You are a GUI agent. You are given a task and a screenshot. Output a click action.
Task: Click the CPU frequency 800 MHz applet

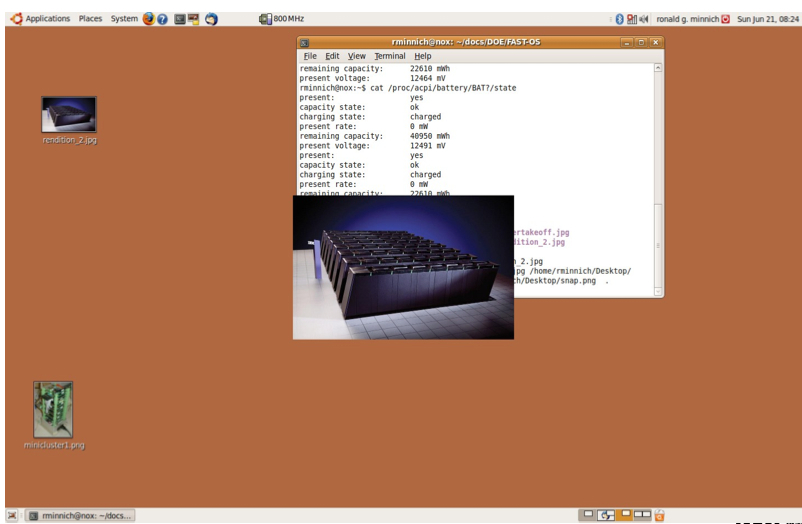[x=281, y=19]
